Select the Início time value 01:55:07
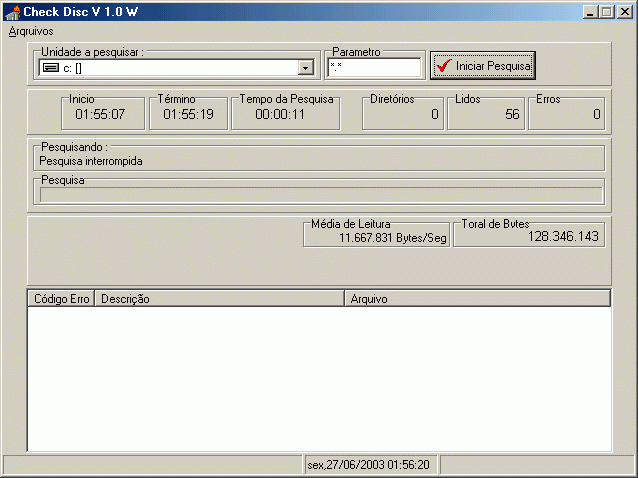Image resolution: width=638 pixels, height=478 pixels. pyautogui.click(x=100, y=114)
